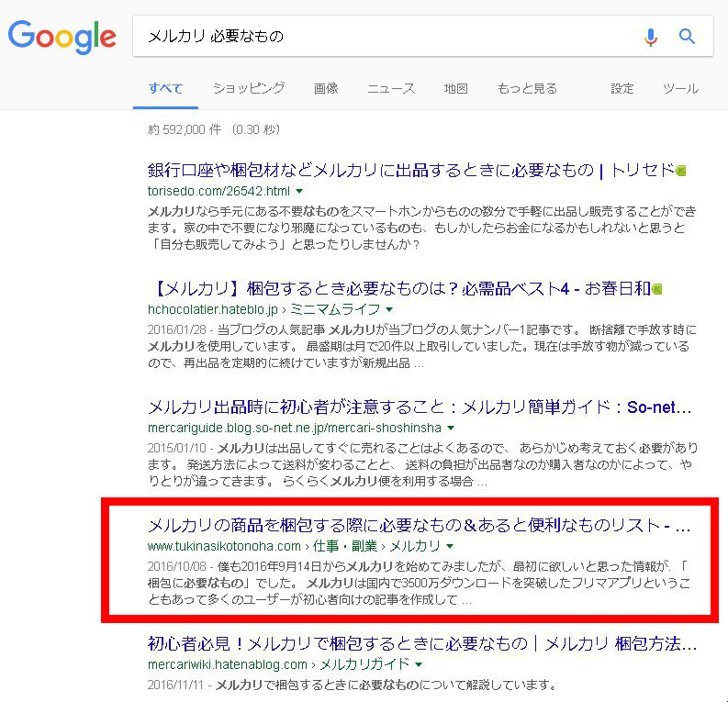This screenshot has height=702, width=728.
Task: Click the 仕事・副業 breadcrumb
Action: pyautogui.click(x=345, y=546)
